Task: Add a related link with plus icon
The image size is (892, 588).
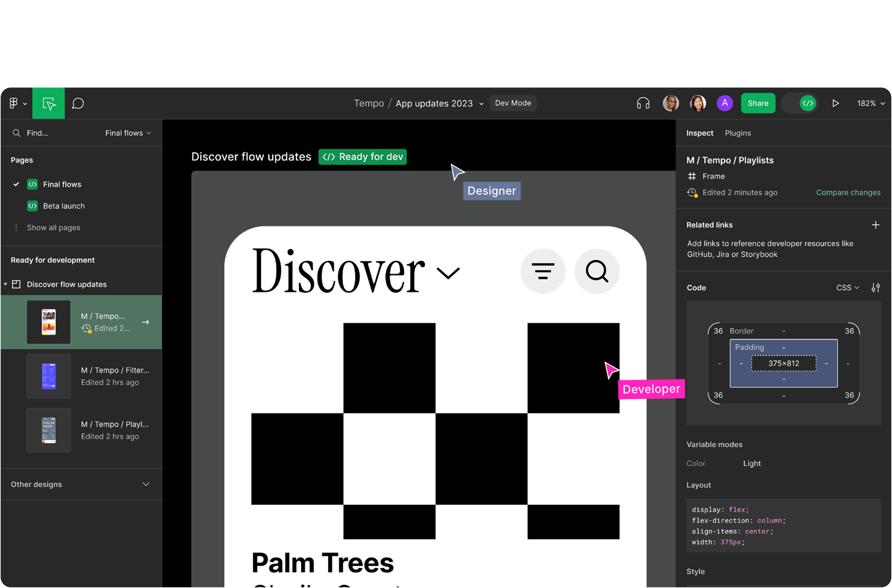Action: tap(876, 225)
